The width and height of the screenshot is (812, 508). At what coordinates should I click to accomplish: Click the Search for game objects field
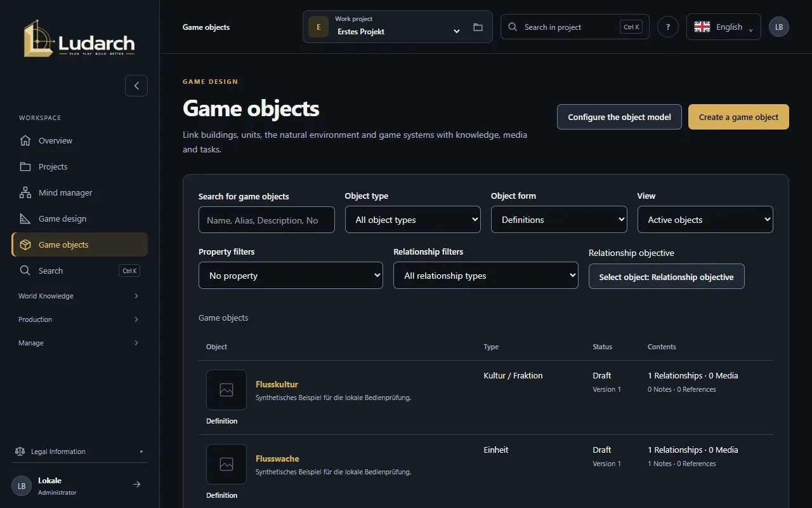tap(266, 220)
